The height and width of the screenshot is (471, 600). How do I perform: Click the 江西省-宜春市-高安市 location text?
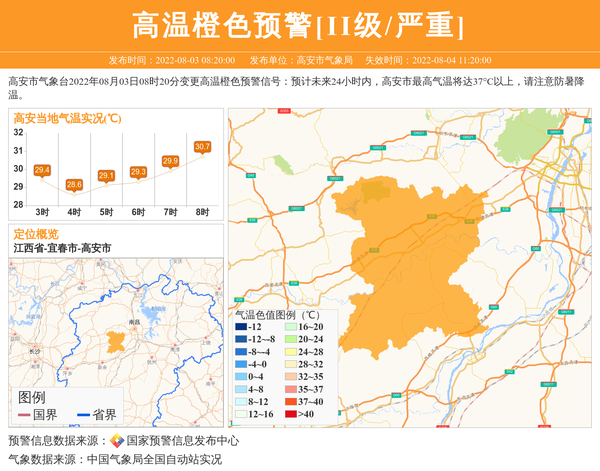[62, 248]
